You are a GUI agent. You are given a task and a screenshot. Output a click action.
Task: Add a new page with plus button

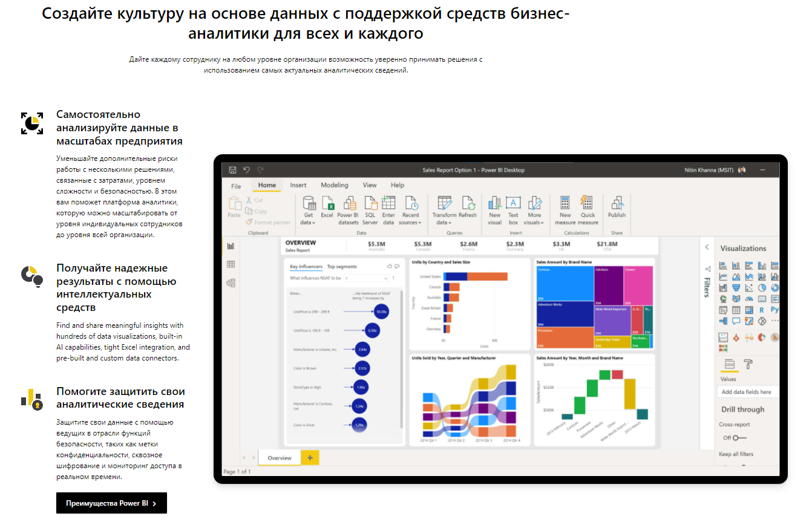click(x=310, y=458)
